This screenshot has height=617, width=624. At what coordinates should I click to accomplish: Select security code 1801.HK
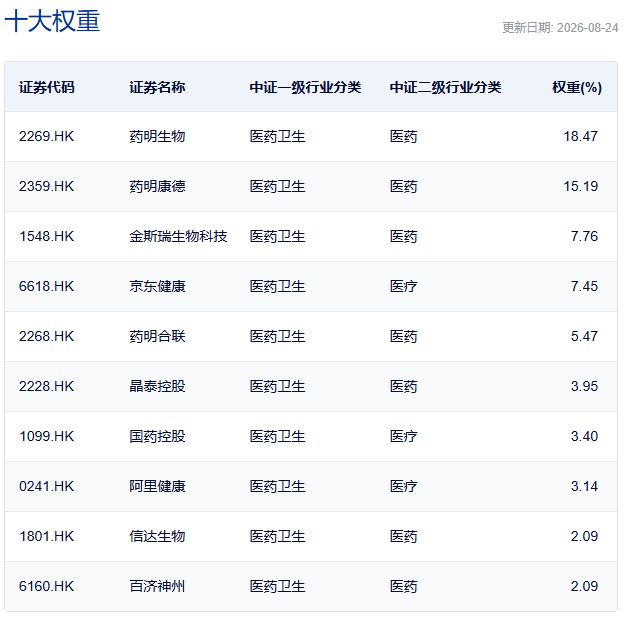pos(47,537)
